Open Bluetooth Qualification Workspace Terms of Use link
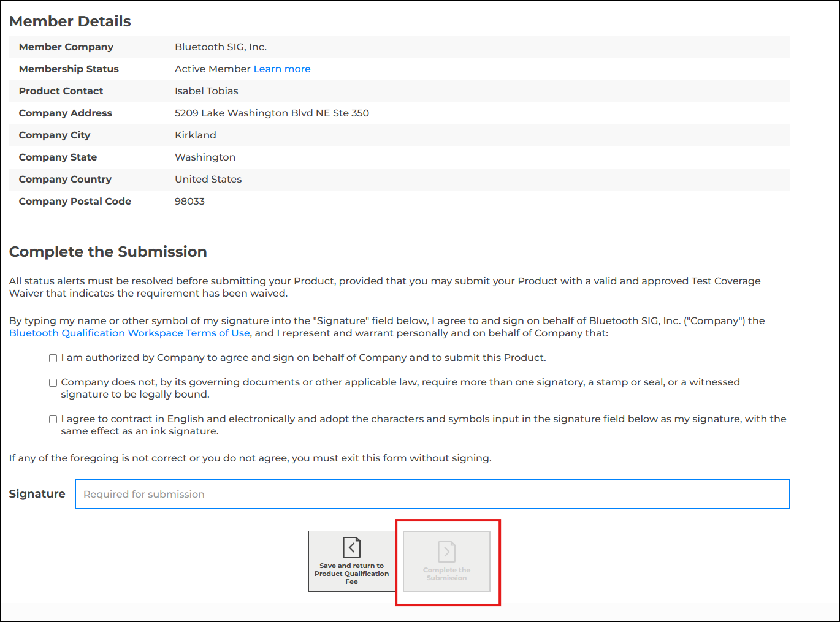 (x=129, y=333)
